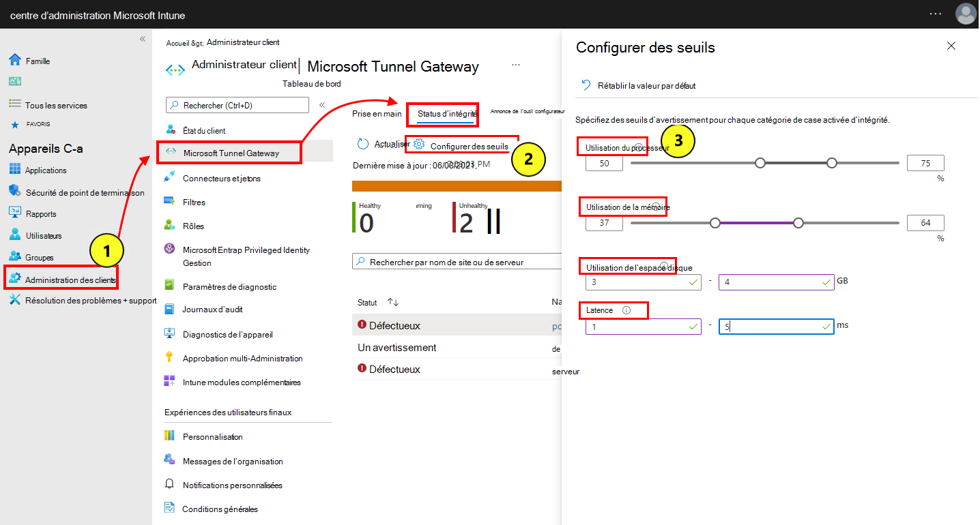Click the latency upper field showing 5

[x=776, y=327]
